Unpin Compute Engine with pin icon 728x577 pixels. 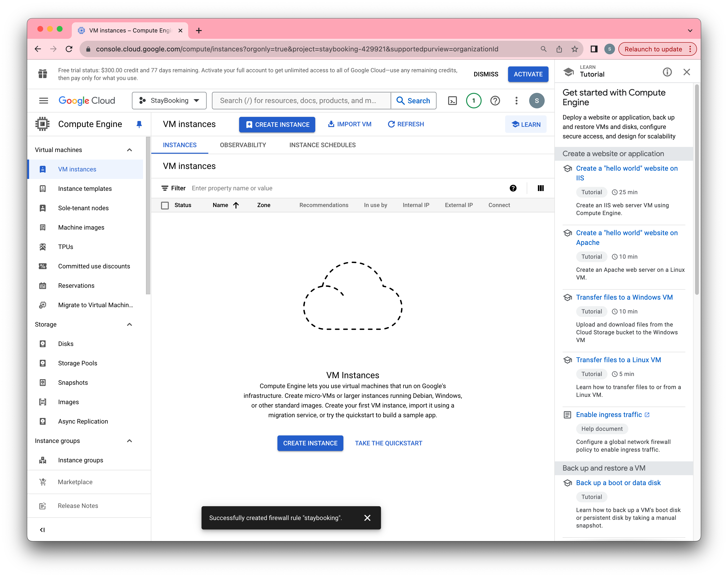click(x=139, y=124)
